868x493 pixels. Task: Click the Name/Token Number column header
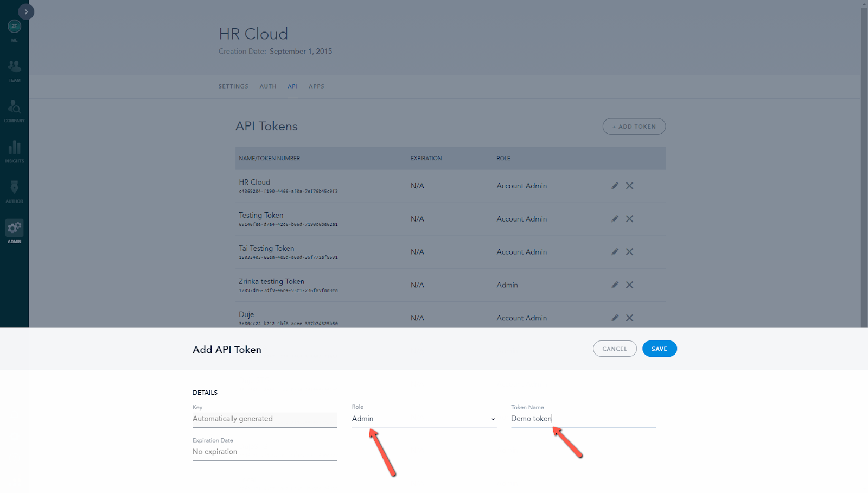coord(270,159)
